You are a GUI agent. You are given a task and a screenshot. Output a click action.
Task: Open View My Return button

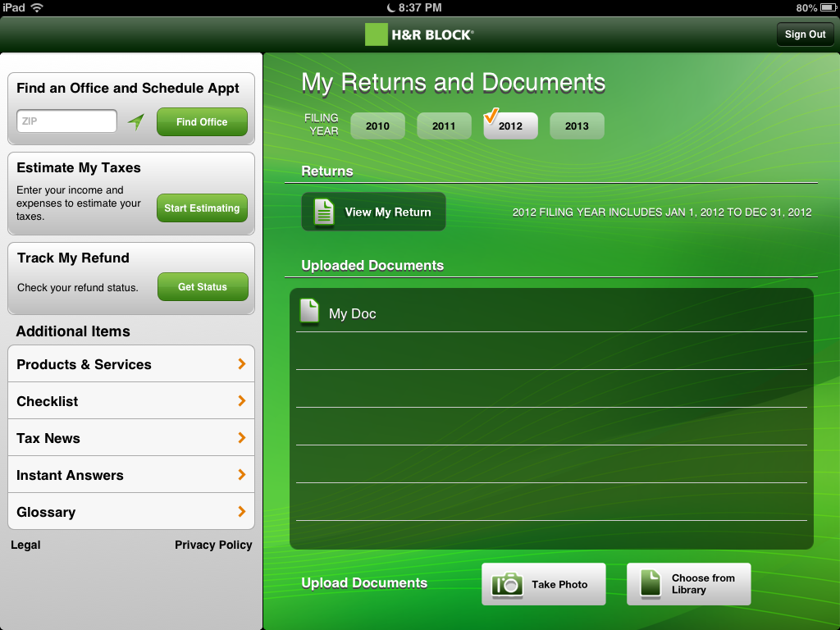(x=373, y=212)
